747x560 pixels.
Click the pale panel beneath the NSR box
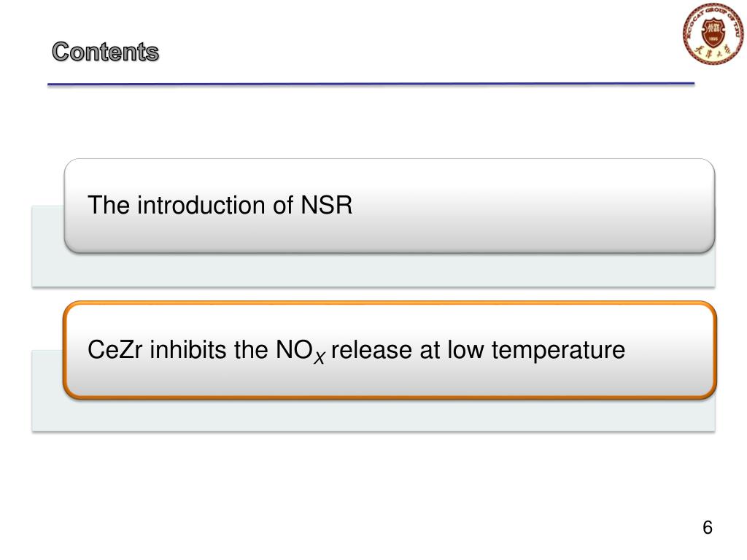pos(373,271)
